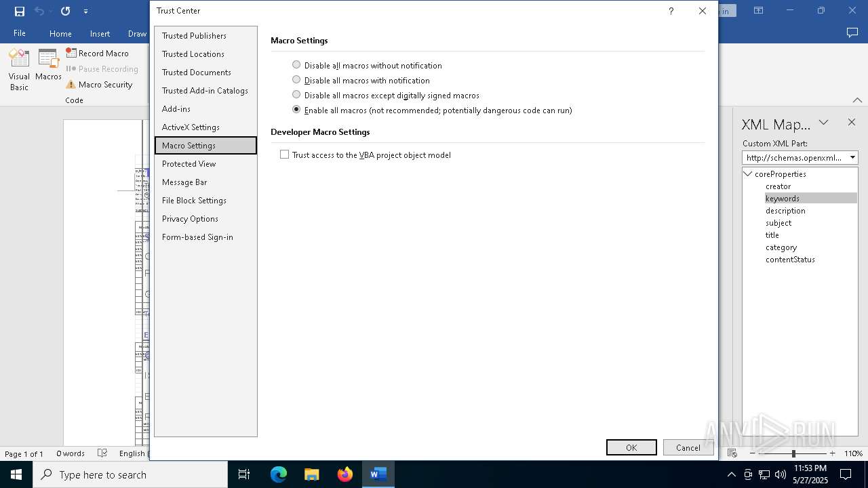The image size is (868, 488).
Task: Select Message Bar category
Action: pos(205,182)
